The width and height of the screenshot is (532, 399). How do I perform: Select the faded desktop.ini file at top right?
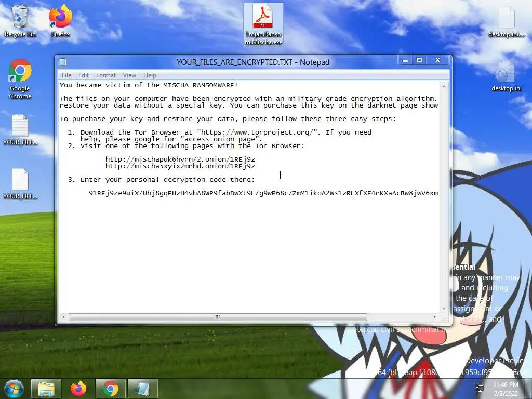[x=506, y=22]
